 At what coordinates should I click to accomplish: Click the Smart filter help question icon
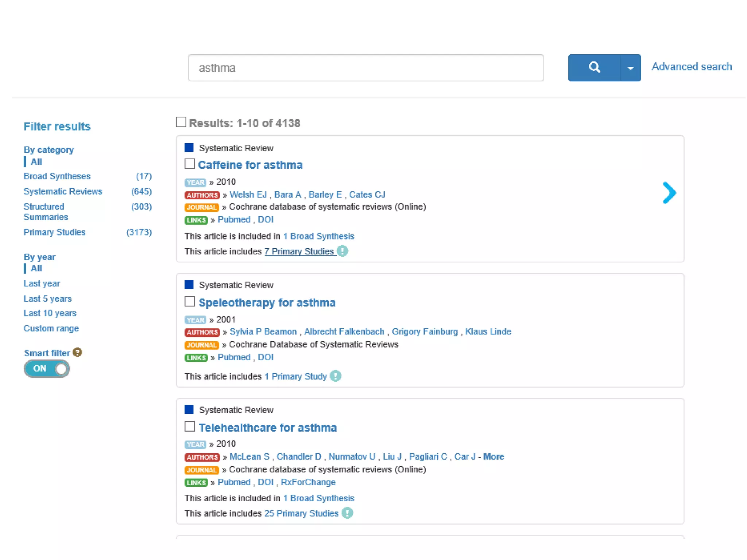point(77,352)
